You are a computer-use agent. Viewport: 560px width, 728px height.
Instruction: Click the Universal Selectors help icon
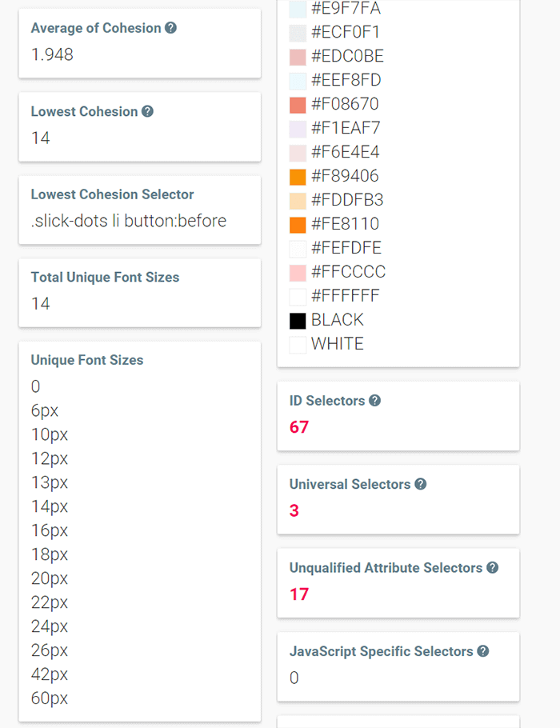420,484
